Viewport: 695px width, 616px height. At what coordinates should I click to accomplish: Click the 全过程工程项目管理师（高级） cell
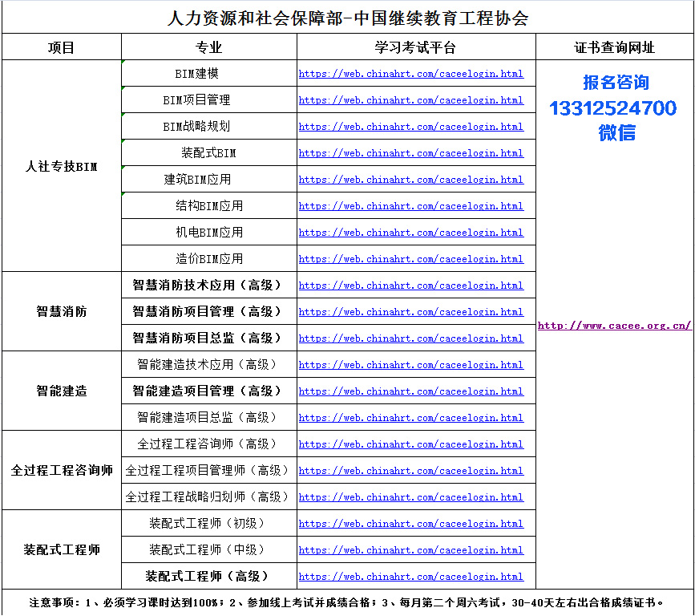[x=208, y=470]
